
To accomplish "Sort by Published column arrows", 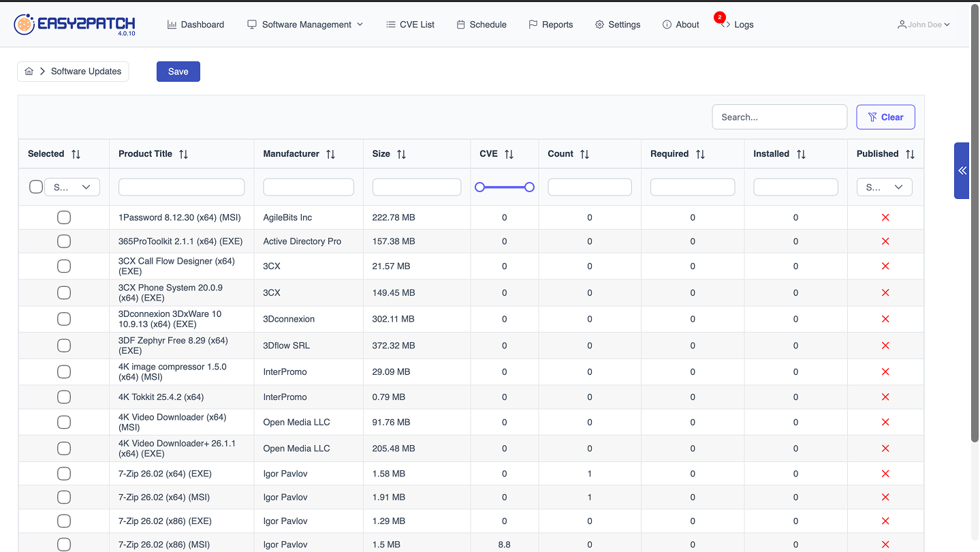I will click(x=910, y=154).
